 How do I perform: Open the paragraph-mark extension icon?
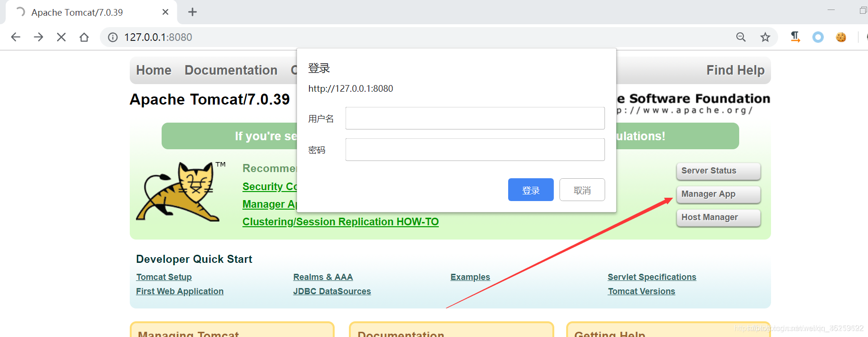[x=795, y=37]
